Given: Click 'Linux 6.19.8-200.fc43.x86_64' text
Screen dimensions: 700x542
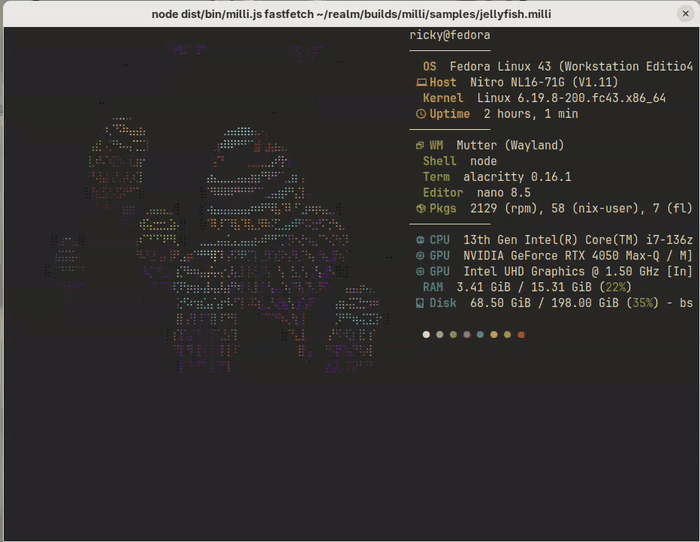Looking at the screenshot, I should [x=571, y=98].
